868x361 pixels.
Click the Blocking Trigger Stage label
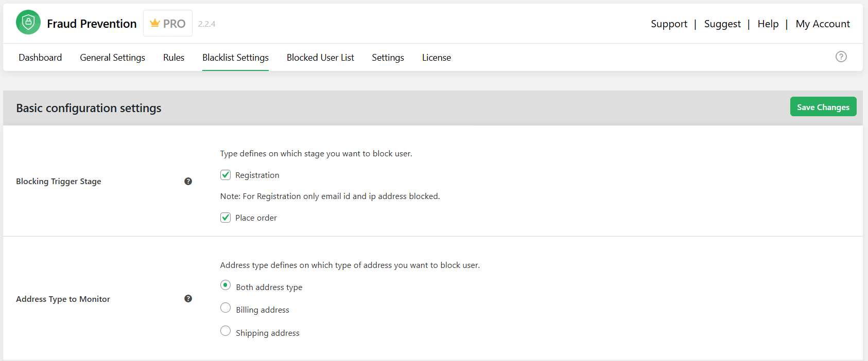(59, 181)
